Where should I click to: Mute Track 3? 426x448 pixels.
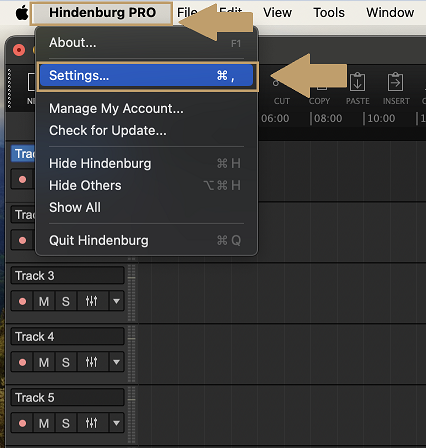44,301
